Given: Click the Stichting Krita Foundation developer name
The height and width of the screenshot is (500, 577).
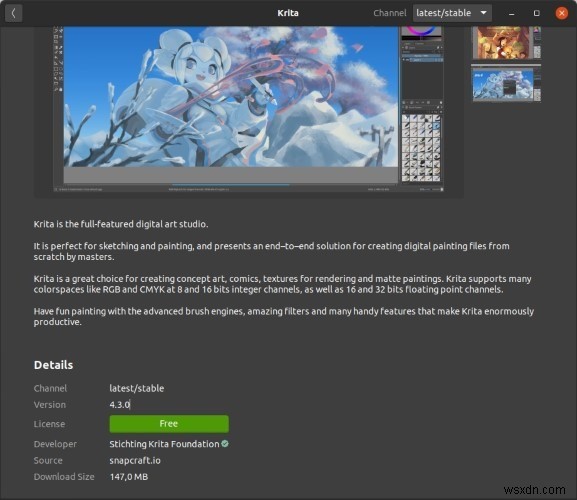Looking at the screenshot, I should pos(164,444).
